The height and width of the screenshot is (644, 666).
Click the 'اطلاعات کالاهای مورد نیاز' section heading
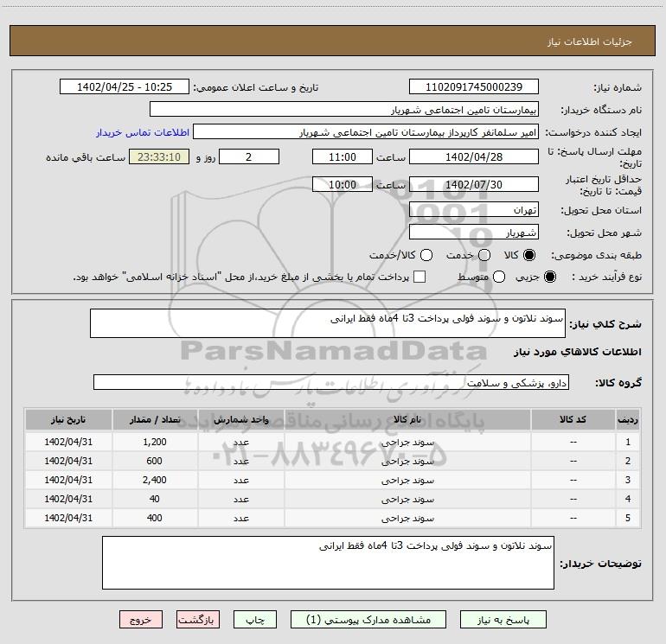pyautogui.click(x=577, y=352)
